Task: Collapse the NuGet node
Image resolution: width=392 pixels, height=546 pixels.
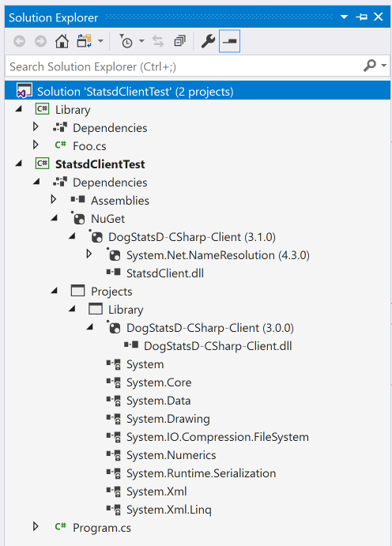Action: coord(55,218)
